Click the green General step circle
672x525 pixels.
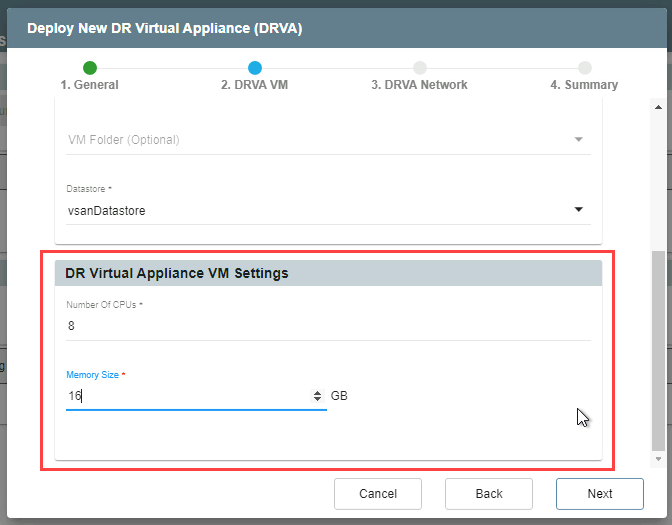90,68
